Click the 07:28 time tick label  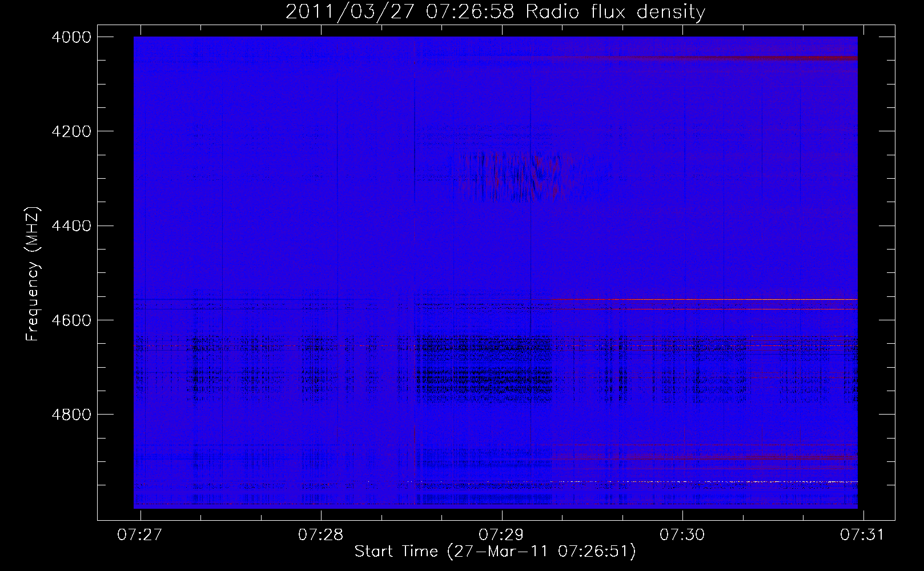coord(321,534)
